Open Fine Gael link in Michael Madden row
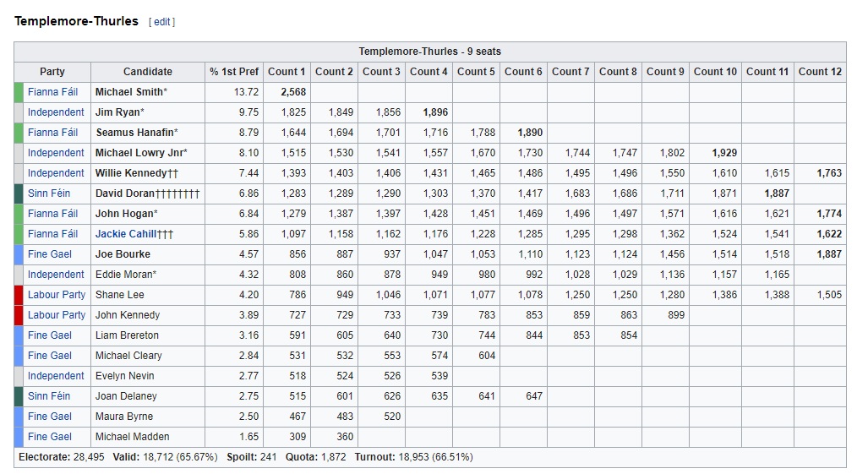This screenshot has width=868, height=474. click(50, 436)
